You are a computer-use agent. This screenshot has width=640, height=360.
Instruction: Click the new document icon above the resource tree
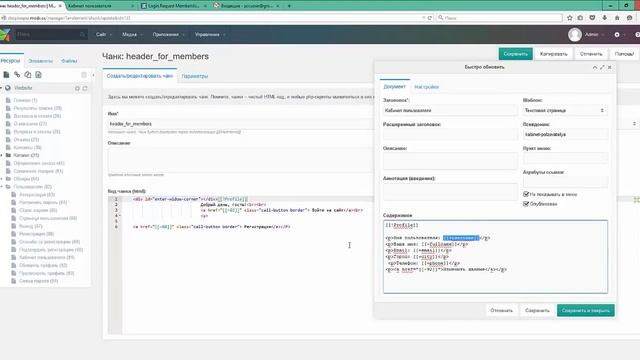pyautogui.click(x=6, y=75)
